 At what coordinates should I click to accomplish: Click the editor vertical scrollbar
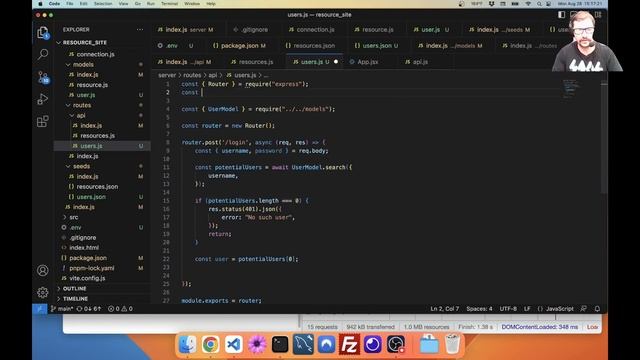604,137
